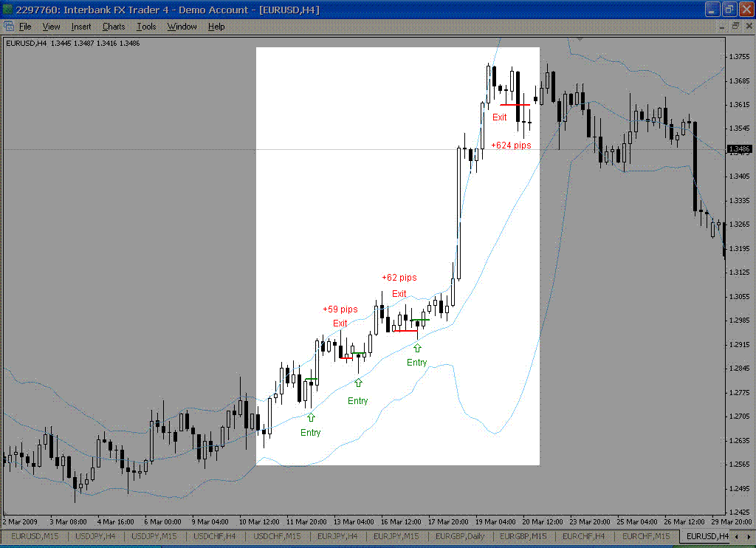Click the +59 pips label
This screenshot has width=756, height=548.
340,309
